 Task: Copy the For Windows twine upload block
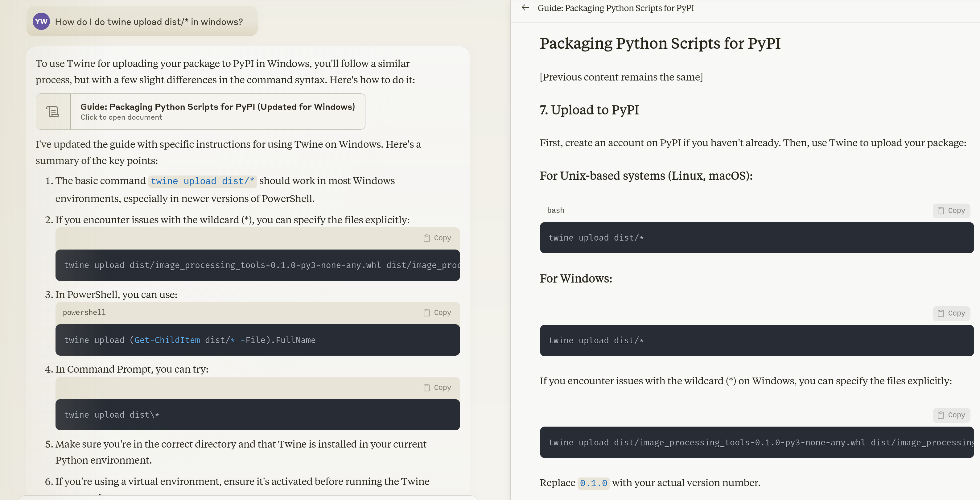(x=951, y=314)
